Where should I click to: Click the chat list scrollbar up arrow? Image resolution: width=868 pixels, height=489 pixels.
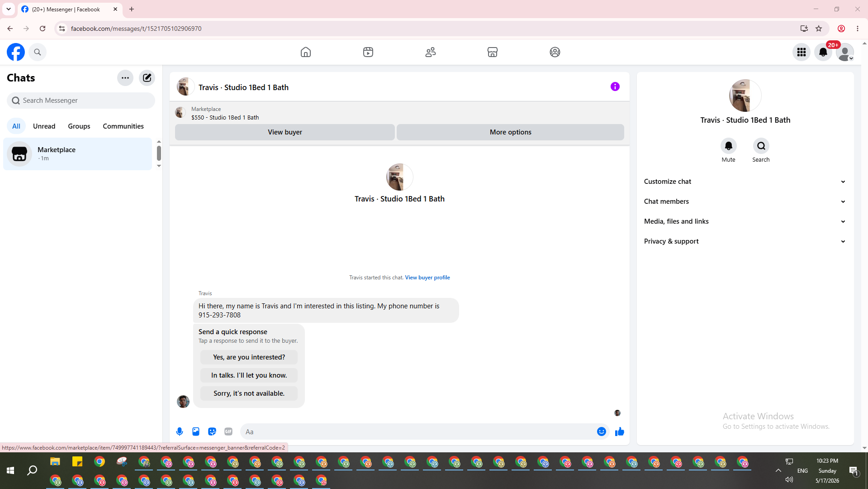click(x=159, y=142)
